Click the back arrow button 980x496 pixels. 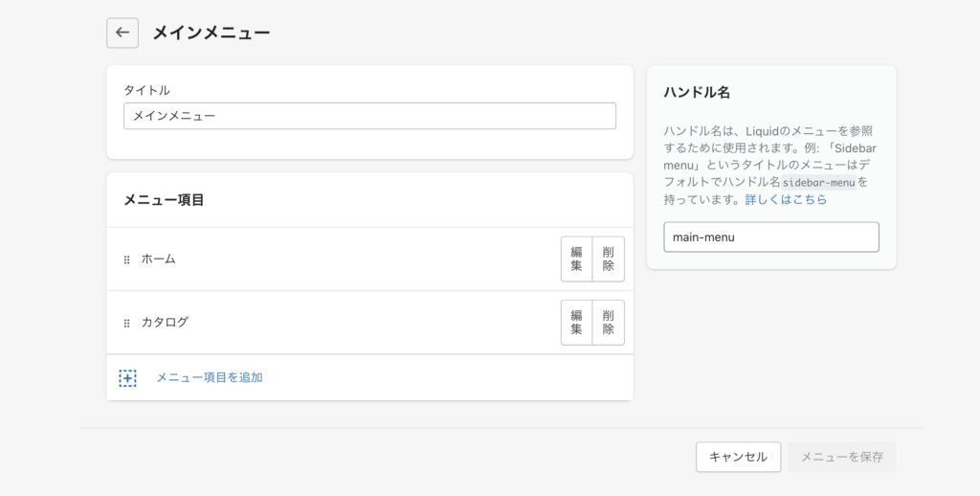point(122,33)
